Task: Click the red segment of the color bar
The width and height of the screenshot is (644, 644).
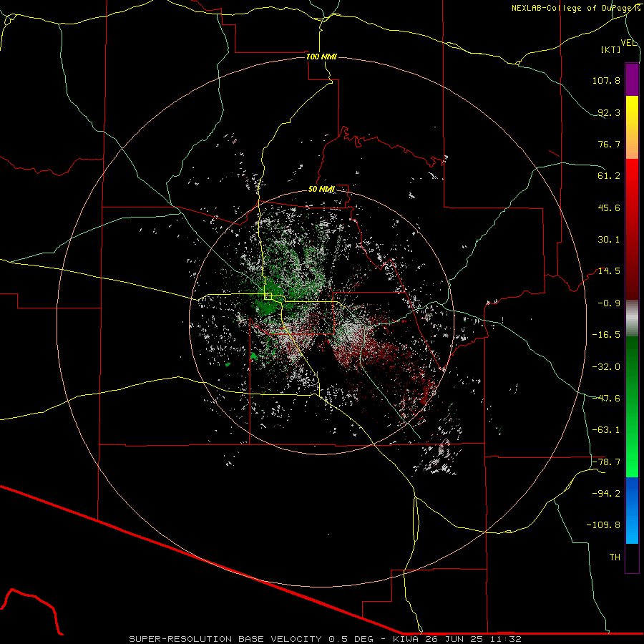Action: (632, 229)
